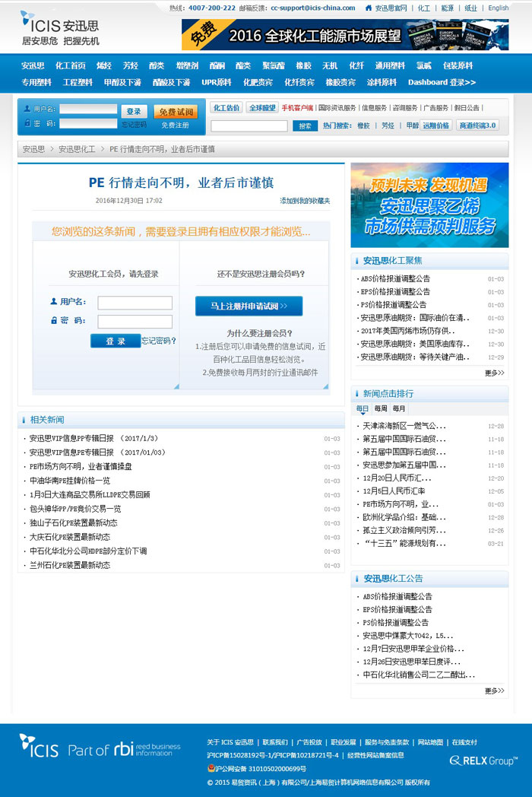Focus the login panel 用户名 input
This screenshot has width=532, height=797.
[x=135, y=303]
